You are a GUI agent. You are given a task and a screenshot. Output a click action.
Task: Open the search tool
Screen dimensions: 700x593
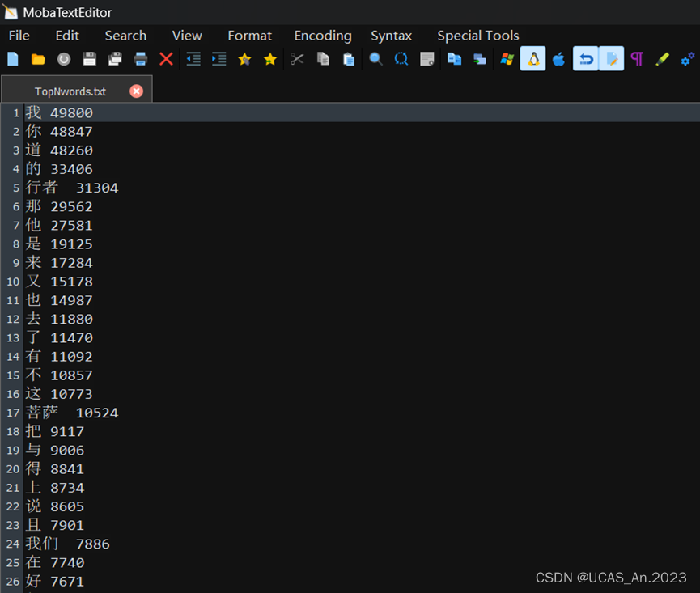375,59
